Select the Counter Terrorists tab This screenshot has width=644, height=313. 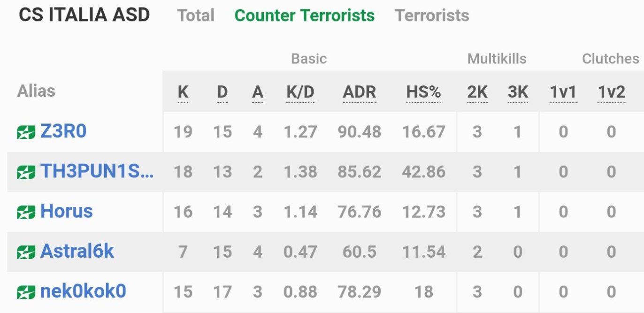coord(305,15)
